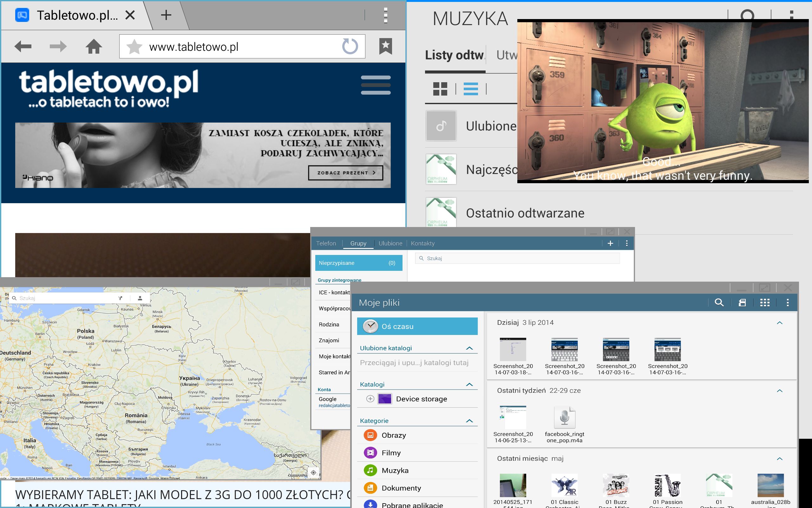Select Oś czasu in Moje pliki

417,326
